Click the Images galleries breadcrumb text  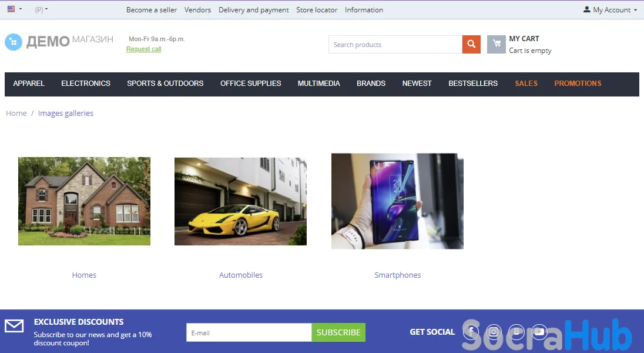[66, 113]
